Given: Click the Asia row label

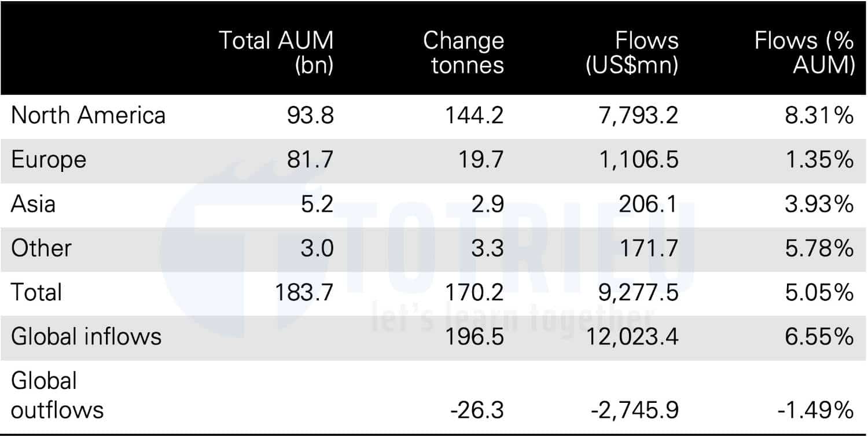Looking at the screenshot, I should tap(33, 204).
